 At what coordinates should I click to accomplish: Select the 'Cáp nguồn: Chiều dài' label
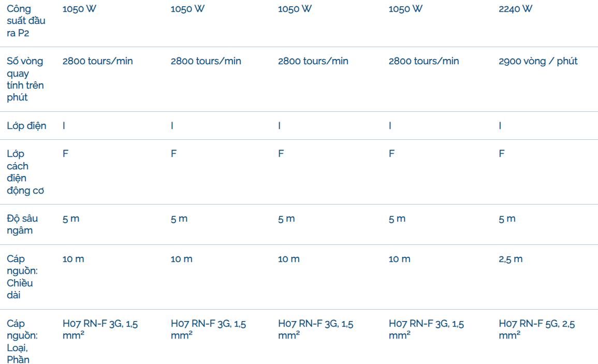20,277
